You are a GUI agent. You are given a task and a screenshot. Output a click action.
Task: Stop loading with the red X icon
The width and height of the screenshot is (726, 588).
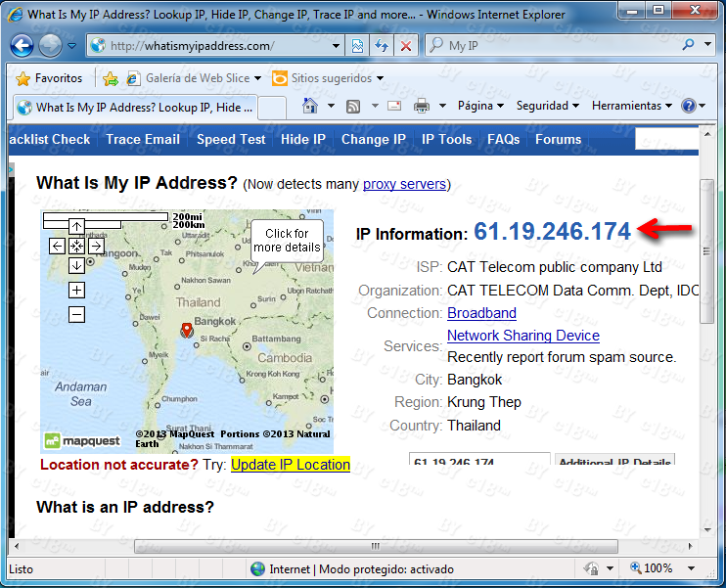[x=406, y=46]
